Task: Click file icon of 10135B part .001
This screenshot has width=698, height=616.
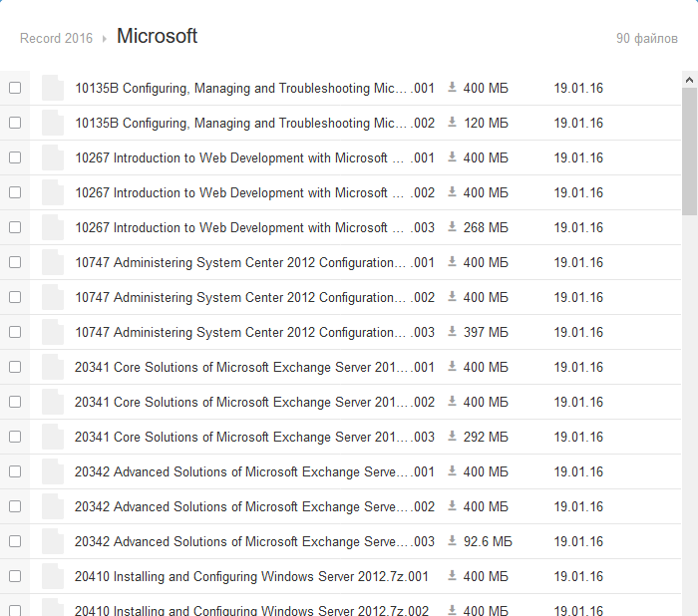Action: 53,88
